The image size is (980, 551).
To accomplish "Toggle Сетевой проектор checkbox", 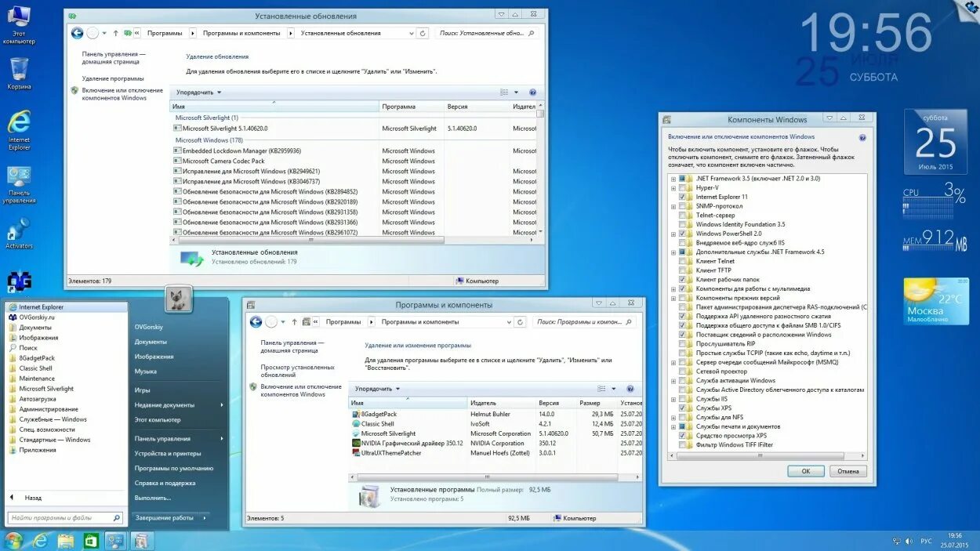I will tap(682, 372).
